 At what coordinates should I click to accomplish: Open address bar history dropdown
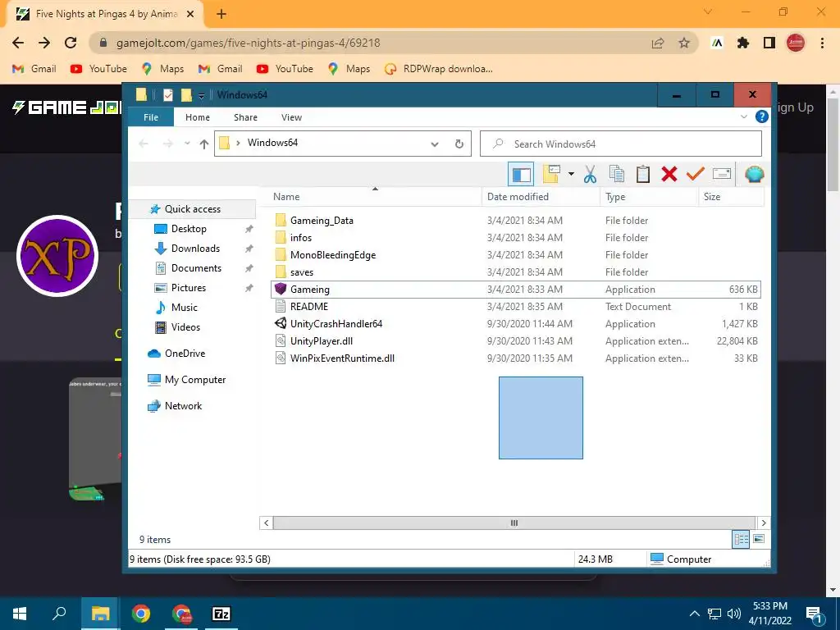435,144
